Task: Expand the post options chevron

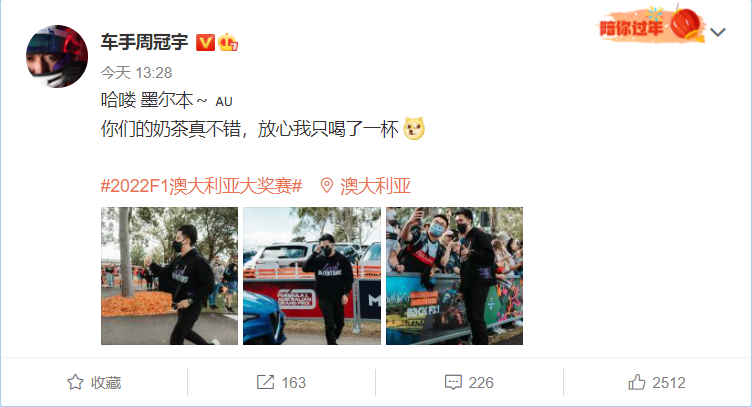Action: [x=718, y=32]
